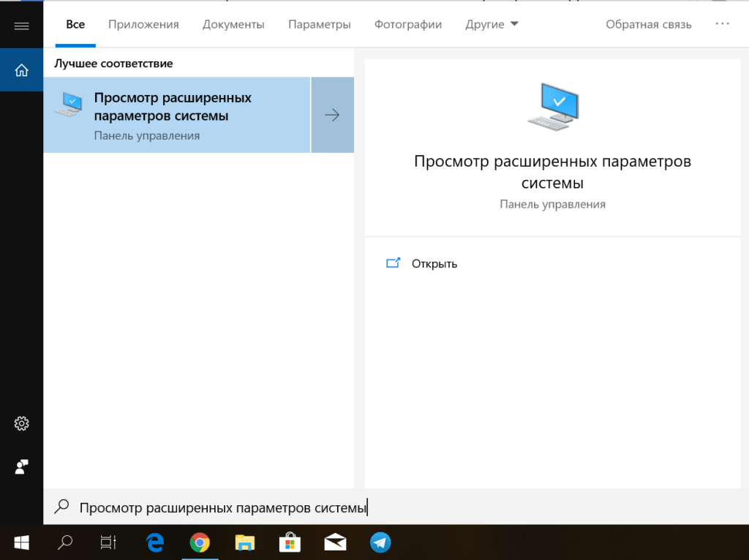Open the Windows Start button
The image size is (749, 560).
(21, 542)
